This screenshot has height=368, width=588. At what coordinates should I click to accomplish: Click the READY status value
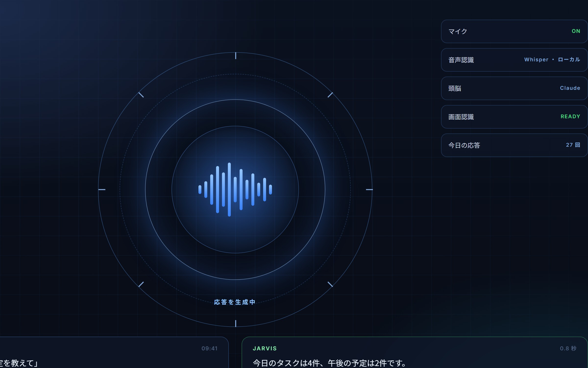[x=570, y=117]
